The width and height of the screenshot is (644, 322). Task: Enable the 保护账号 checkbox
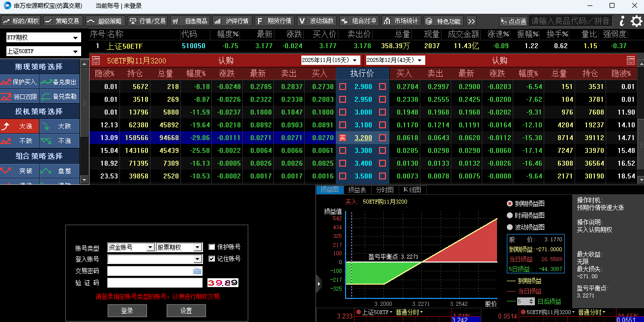(x=212, y=247)
